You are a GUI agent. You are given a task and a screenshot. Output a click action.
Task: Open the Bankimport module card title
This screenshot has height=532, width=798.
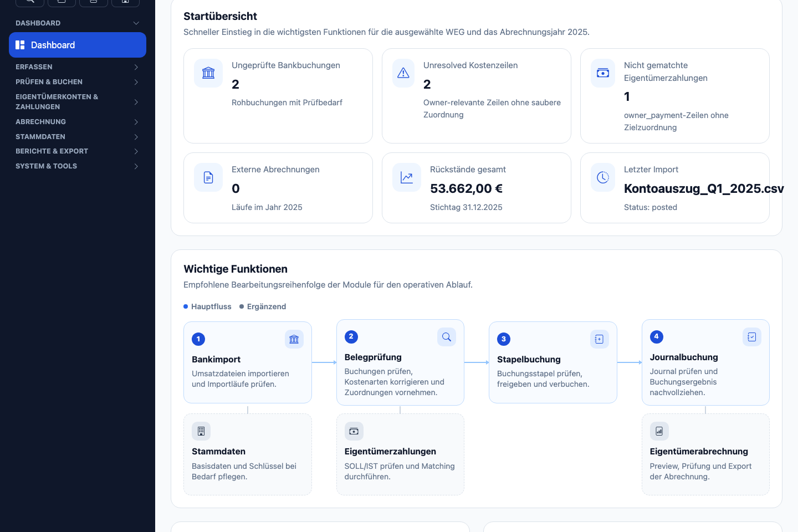click(216, 360)
